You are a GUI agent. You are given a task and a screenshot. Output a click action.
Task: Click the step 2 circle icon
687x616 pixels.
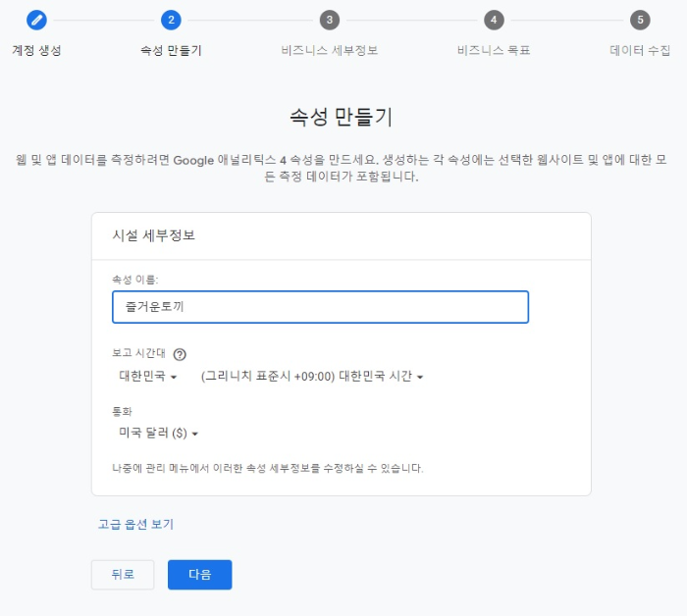tap(171, 21)
